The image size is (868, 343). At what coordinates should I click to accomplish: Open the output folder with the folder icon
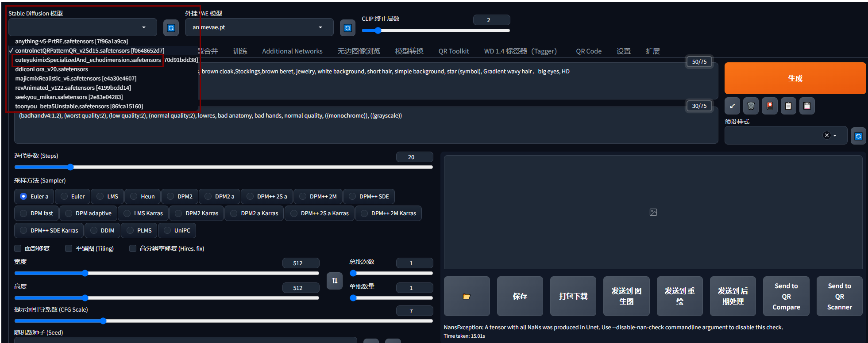(x=467, y=296)
